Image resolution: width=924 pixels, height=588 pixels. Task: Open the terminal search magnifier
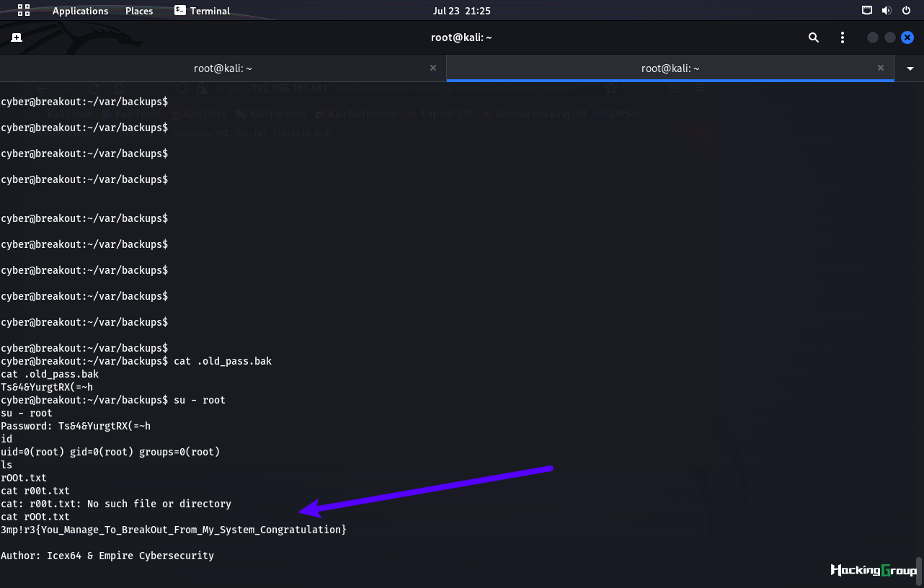point(814,37)
